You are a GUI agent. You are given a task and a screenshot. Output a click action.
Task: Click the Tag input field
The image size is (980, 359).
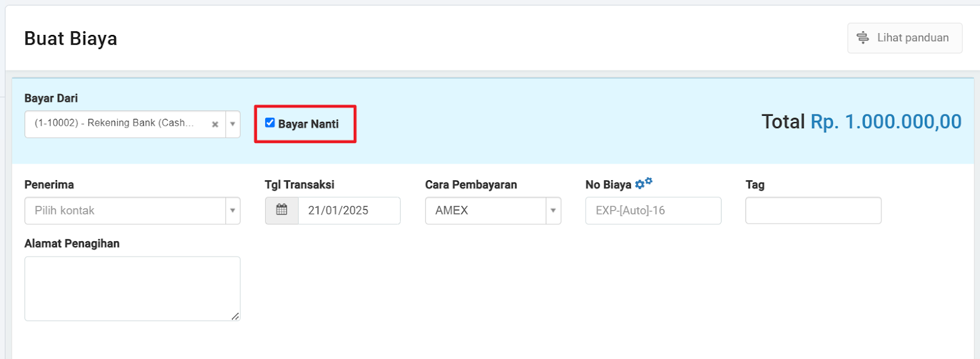click(x=813, y=210)
